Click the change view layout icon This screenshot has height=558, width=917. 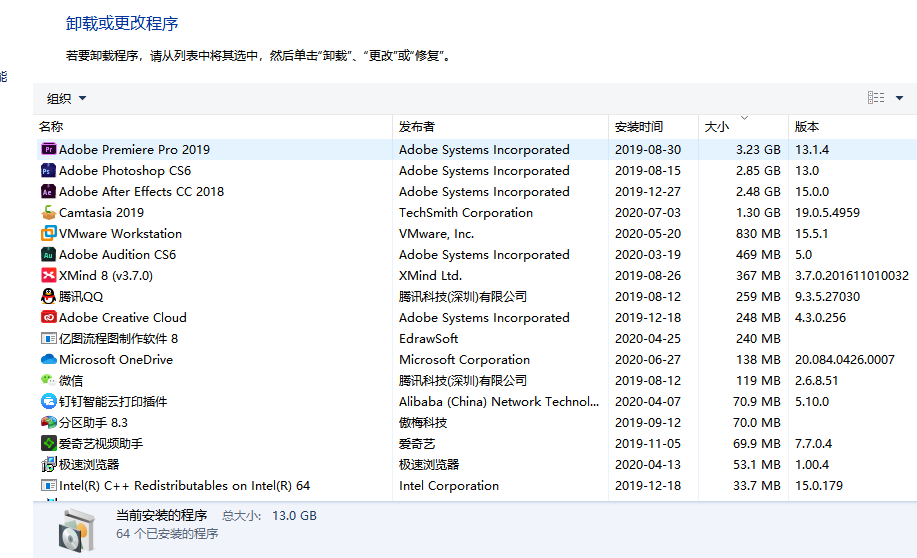tap(876, 98)
